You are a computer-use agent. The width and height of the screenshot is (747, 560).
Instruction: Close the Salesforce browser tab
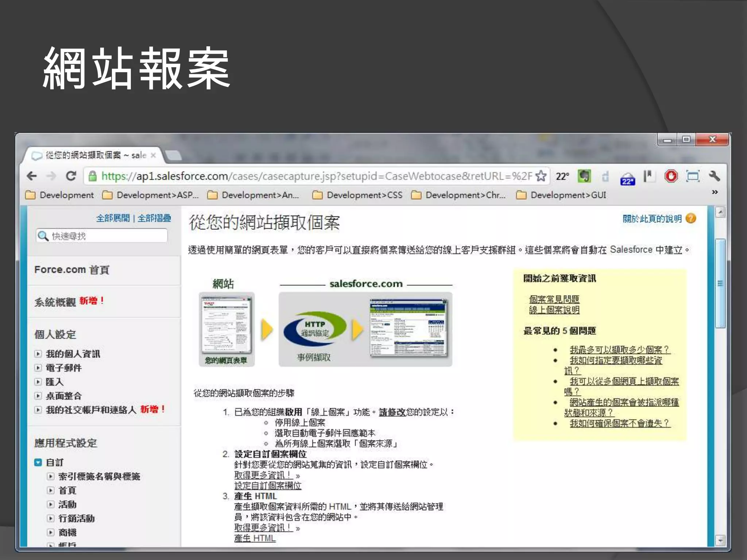153,155
